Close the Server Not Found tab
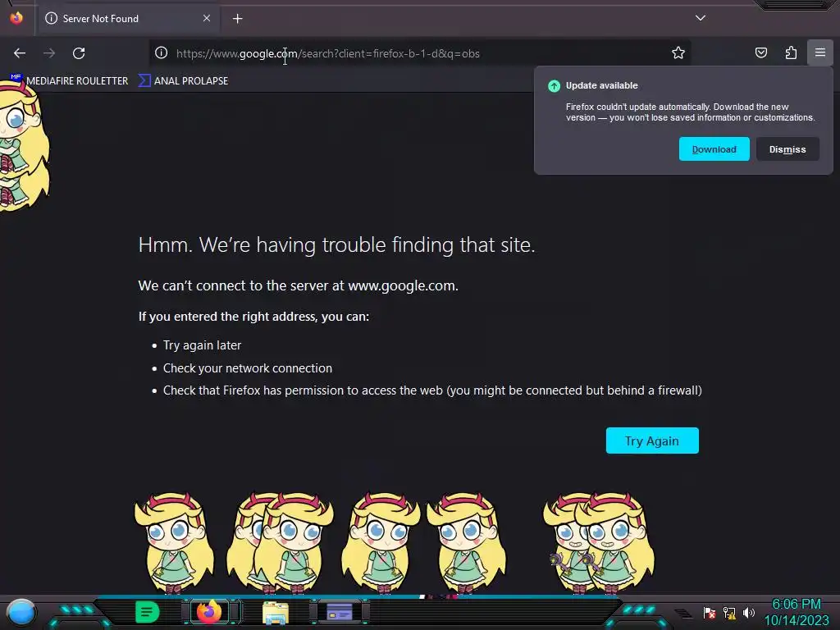840x630 pixels. 207,18
